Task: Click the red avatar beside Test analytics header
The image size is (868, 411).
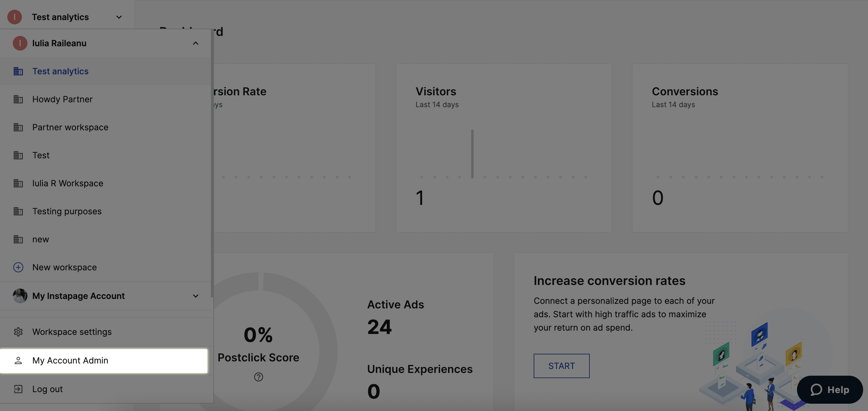Action: 15,17
